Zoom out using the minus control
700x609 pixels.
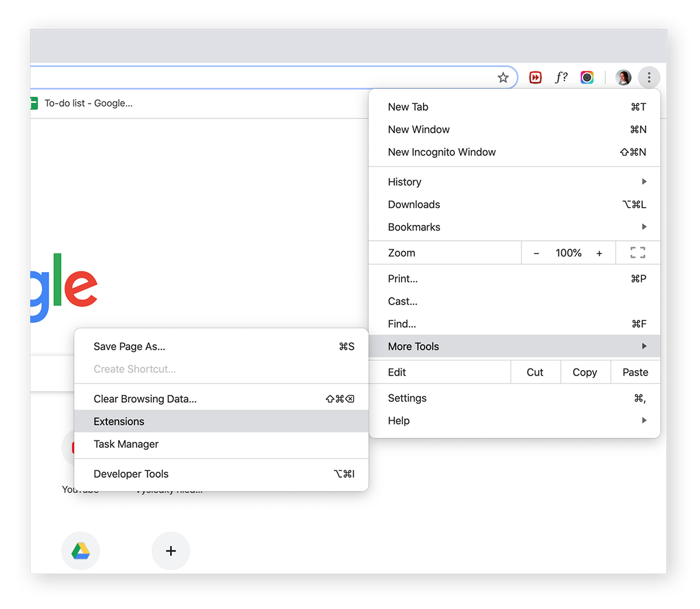[536, 252]
